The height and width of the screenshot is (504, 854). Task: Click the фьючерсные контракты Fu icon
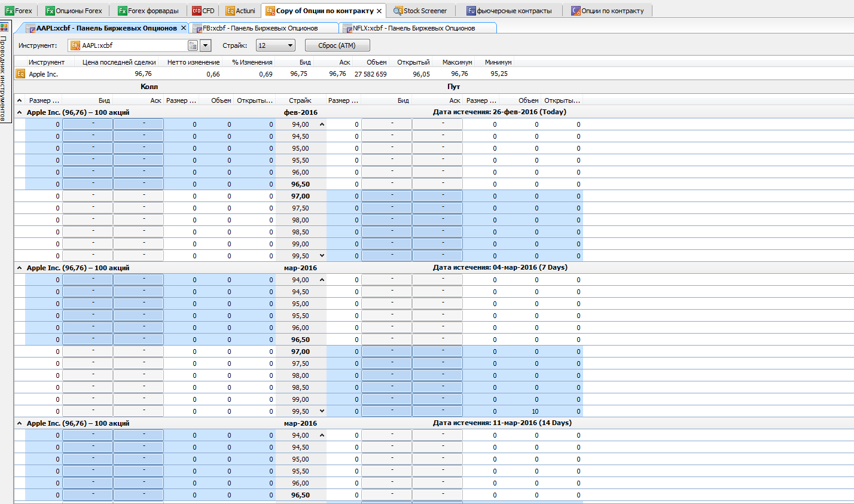coord(471,11)
